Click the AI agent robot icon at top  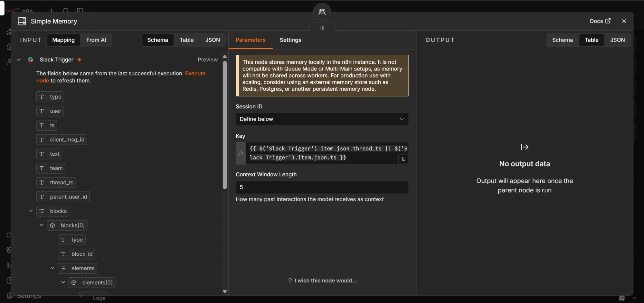(x=322, y=12)
